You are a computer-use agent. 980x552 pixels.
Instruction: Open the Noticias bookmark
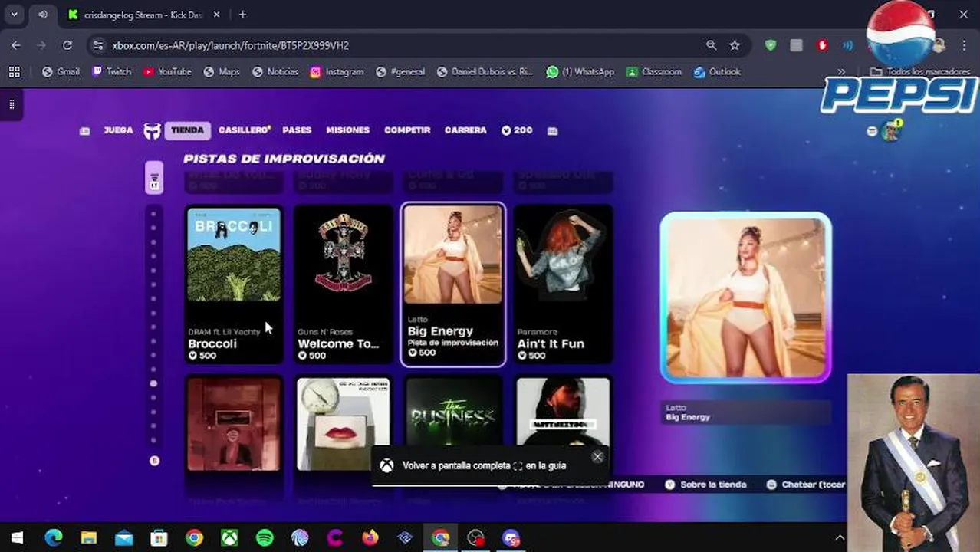tap(275, 71)
